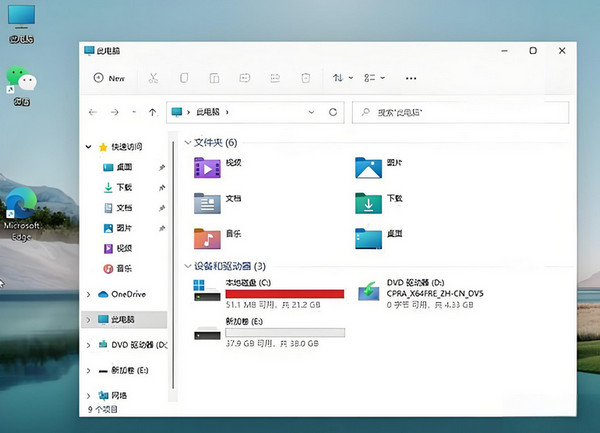600x433 pixels.
Task: Click the Delete trash icon in toolbar
Action: [x=306, y=78]
